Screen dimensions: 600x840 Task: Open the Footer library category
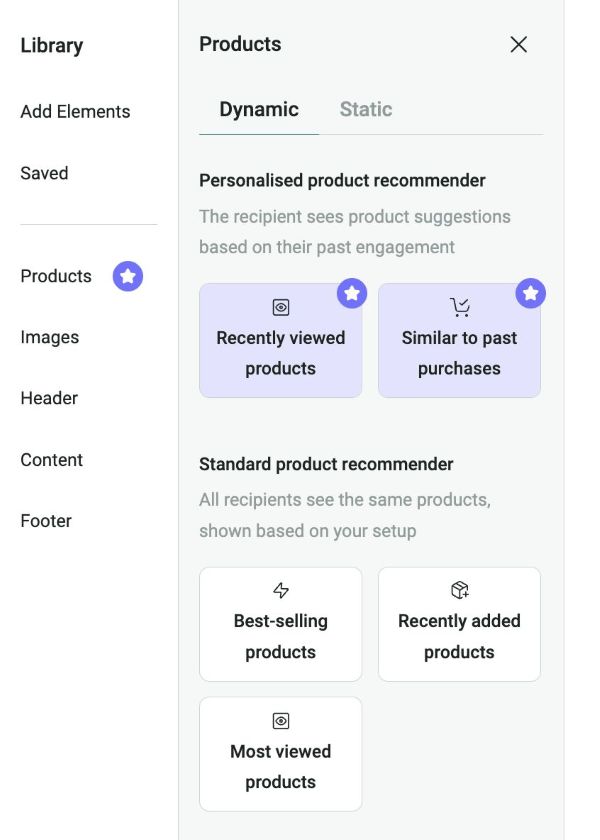pos(46,520)
